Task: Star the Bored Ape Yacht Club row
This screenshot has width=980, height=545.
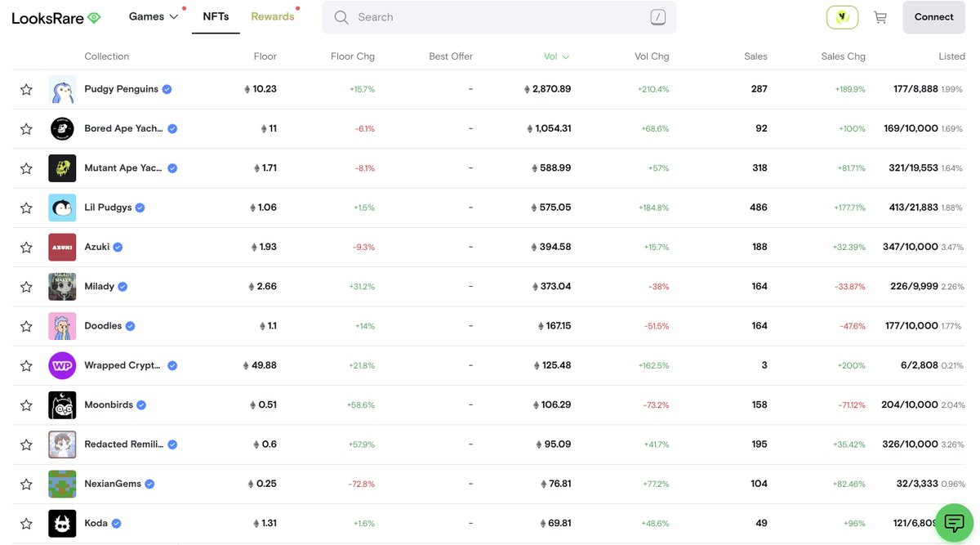Action: pos(26,128)
